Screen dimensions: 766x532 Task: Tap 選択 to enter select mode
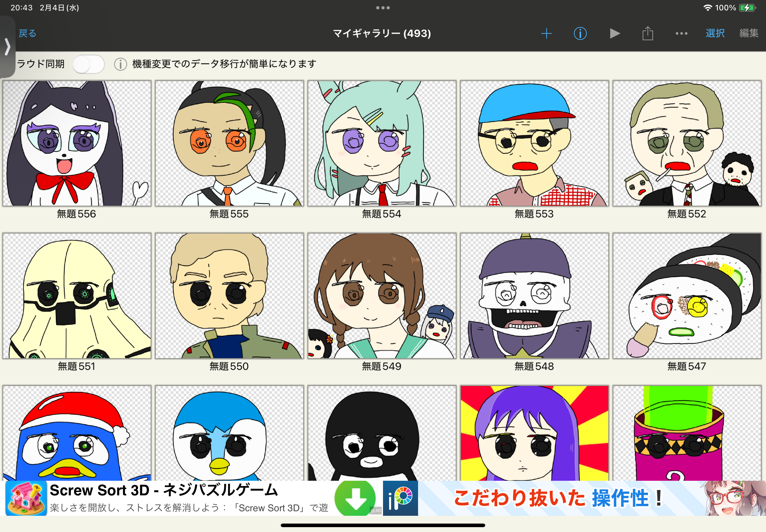(x=715, y=33)
